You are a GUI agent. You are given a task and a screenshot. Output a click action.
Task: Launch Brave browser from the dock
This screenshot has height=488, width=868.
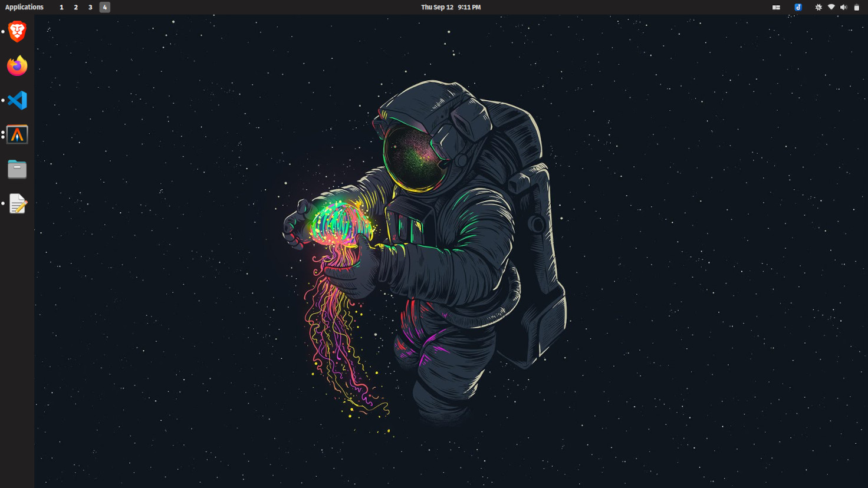[x=17, y=31]
